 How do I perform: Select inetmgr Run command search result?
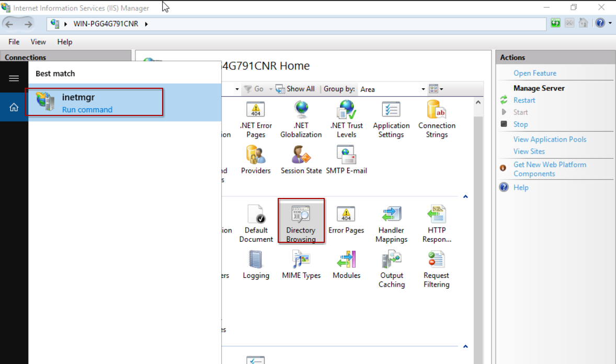pyautogui.click(x=95, y=102)
